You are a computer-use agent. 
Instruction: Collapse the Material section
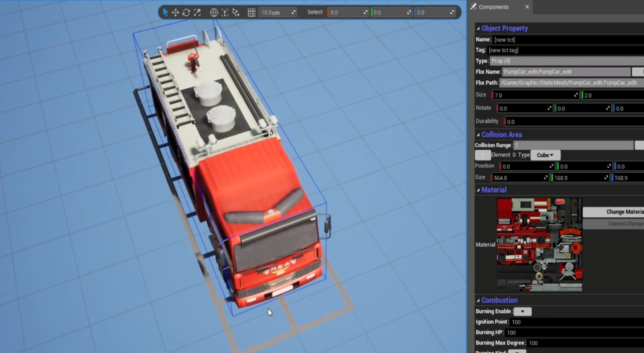[478, 190]
